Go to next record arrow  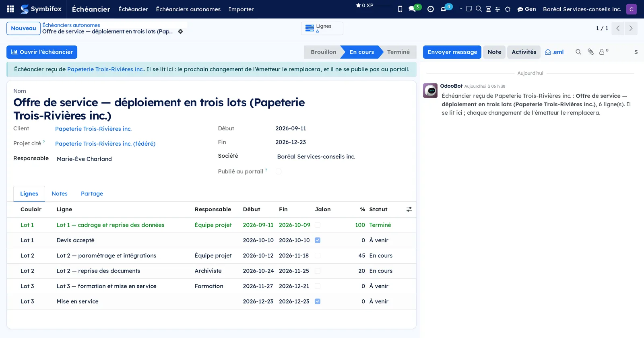coord(631,28)
